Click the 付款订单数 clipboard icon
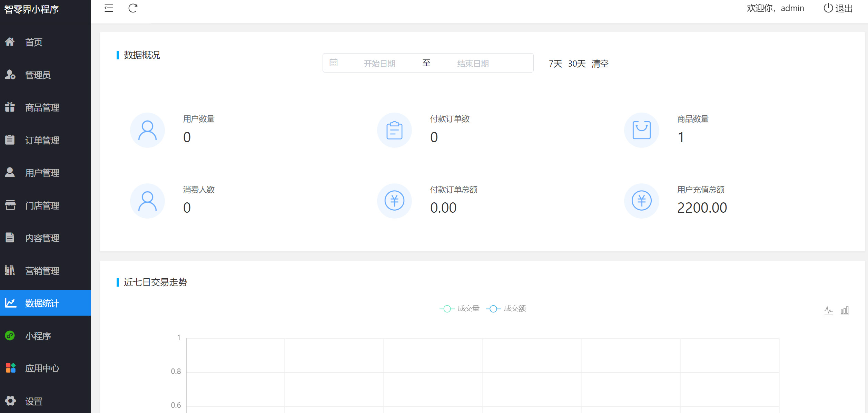The image size is (868, 413). click(x=394, y=130)
